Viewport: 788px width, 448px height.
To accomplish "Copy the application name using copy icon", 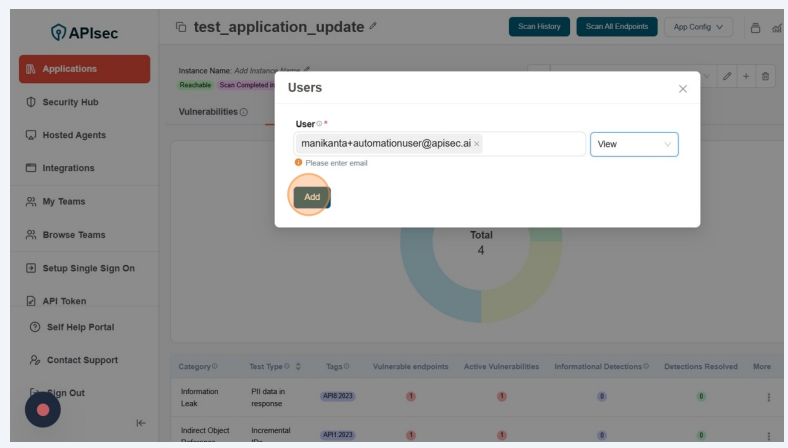I will coord(181,27).
